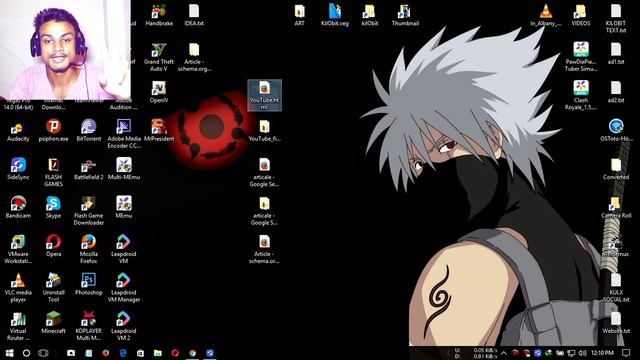Open the KilObit.veg project file
The image size is (640, 360).
coord(335,15)
